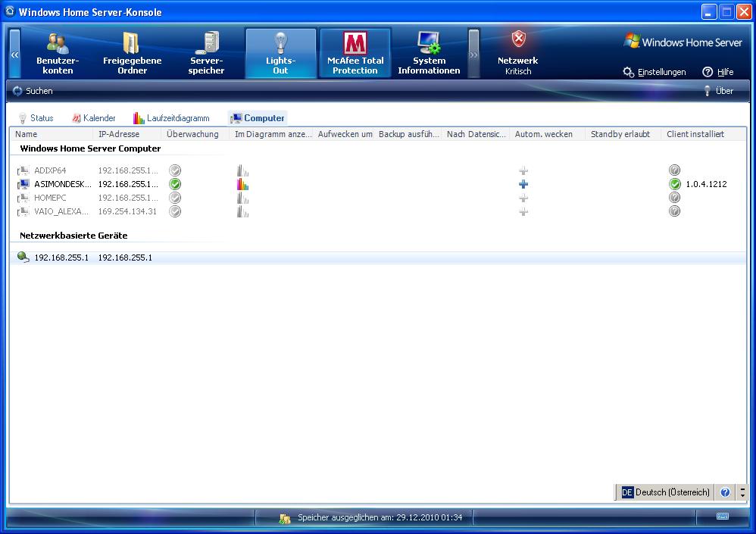The height and width of the screenshot is (534, 756).
Task: Toggle diagram display for HOMEPC
Action: [242, 198]
